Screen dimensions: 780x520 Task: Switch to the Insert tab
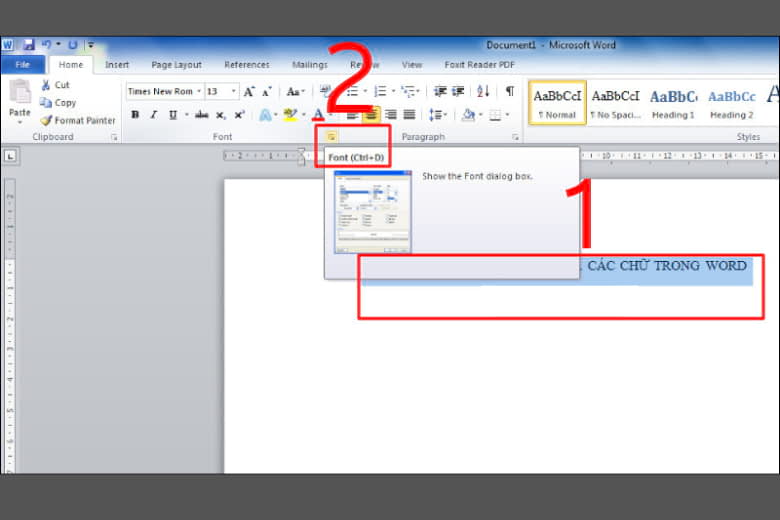[x=117, y=65]
